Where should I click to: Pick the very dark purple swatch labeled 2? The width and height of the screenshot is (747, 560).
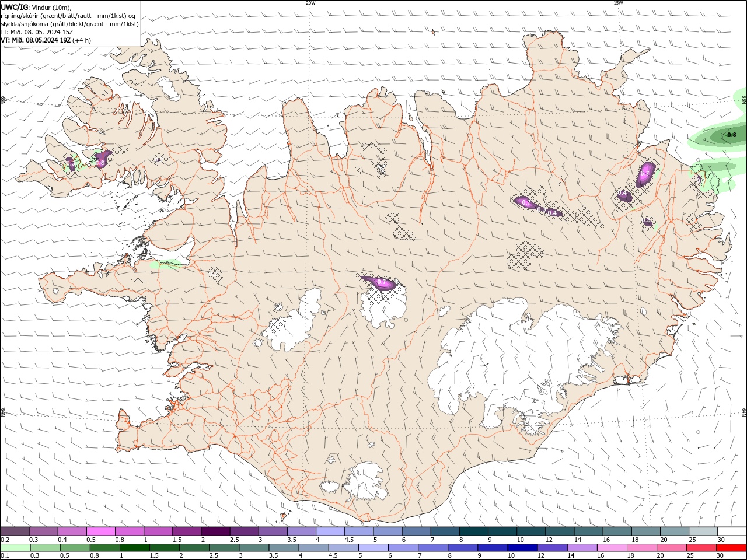pyautogui.click(x=215, y=531)
